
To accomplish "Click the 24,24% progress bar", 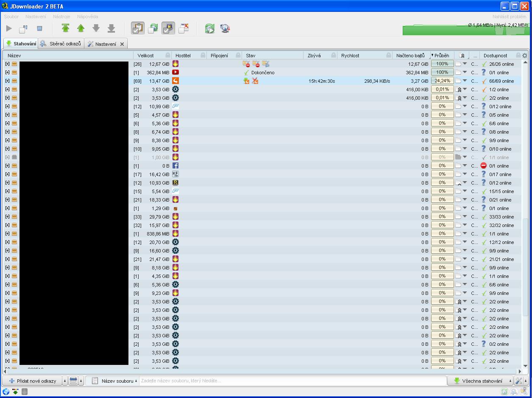I will pos(442,81).
